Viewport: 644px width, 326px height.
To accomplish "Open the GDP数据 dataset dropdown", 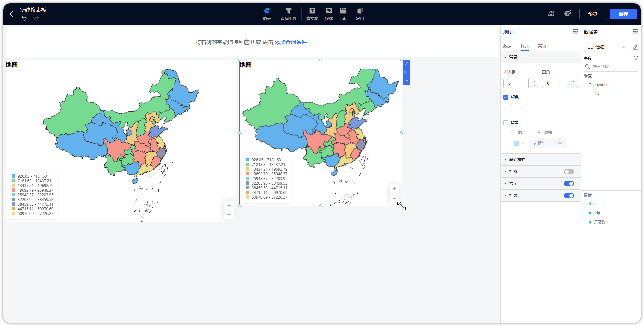I will pos(606,47).
